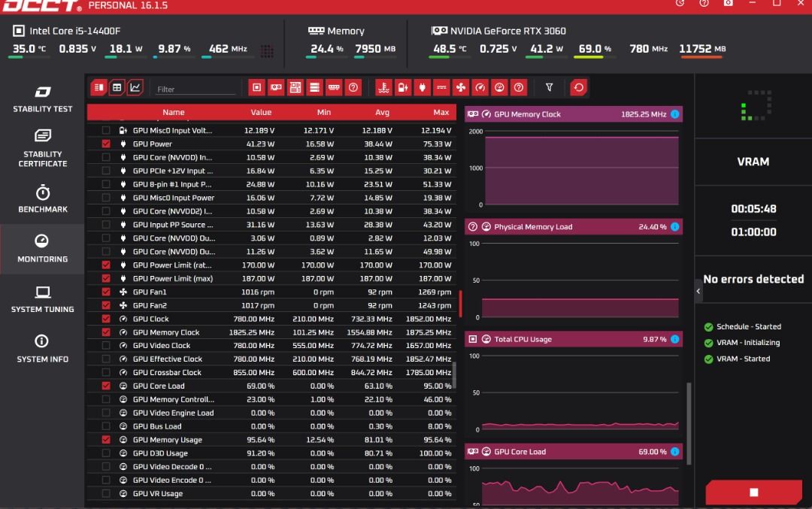Select the GPU Video Engine Load row name
812x509 pixels.
click(173, 413)
